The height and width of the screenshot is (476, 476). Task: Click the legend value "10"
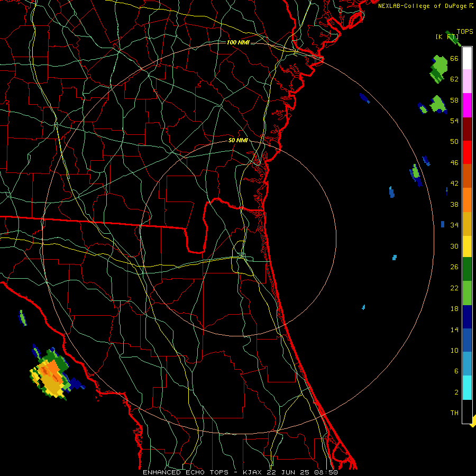point(454,351)
